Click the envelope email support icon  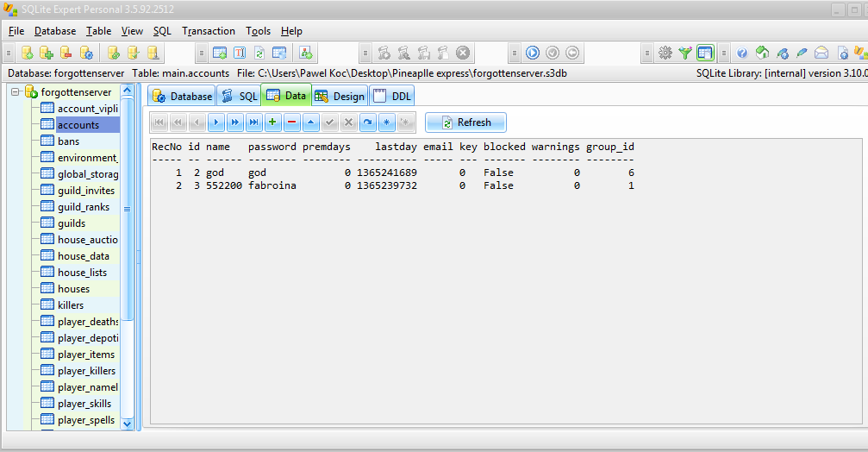point(822,53)
